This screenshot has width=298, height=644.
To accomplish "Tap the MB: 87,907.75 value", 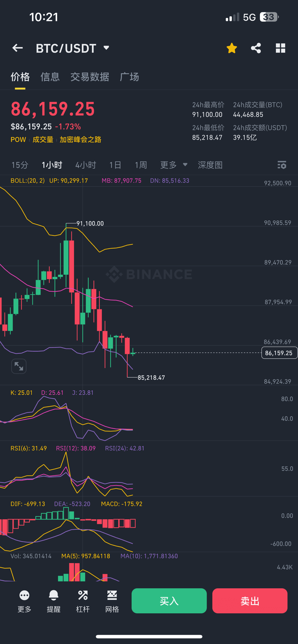I will point(121,180).
